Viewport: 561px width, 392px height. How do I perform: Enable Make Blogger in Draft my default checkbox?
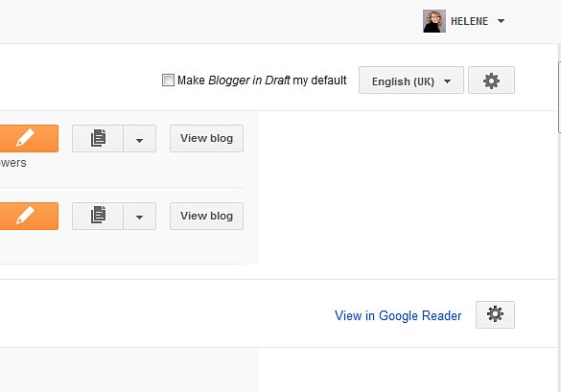[x=168, y=81]
